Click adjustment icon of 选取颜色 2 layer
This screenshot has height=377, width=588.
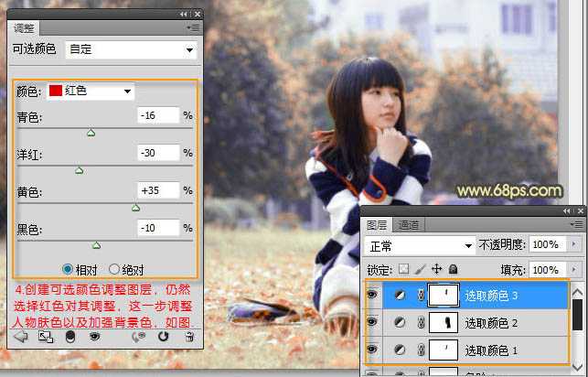400,322
